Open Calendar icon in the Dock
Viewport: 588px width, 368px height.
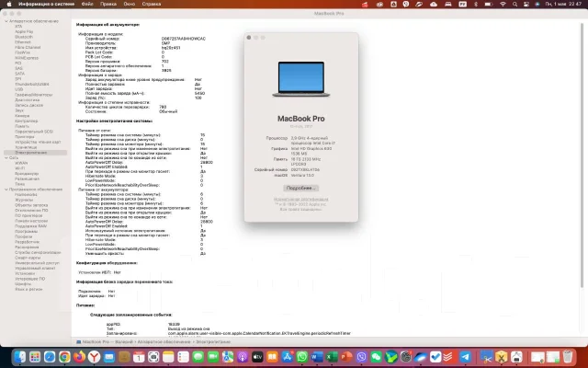point(139,356)
